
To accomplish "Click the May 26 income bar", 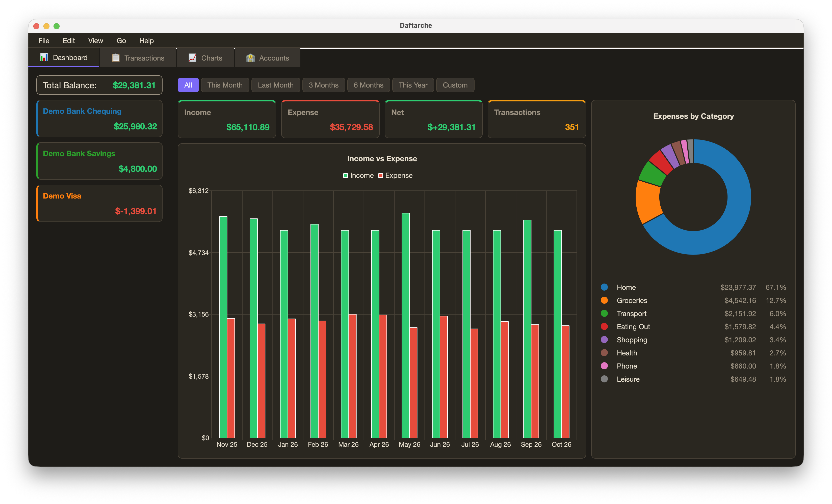I will tap(406, 326).
